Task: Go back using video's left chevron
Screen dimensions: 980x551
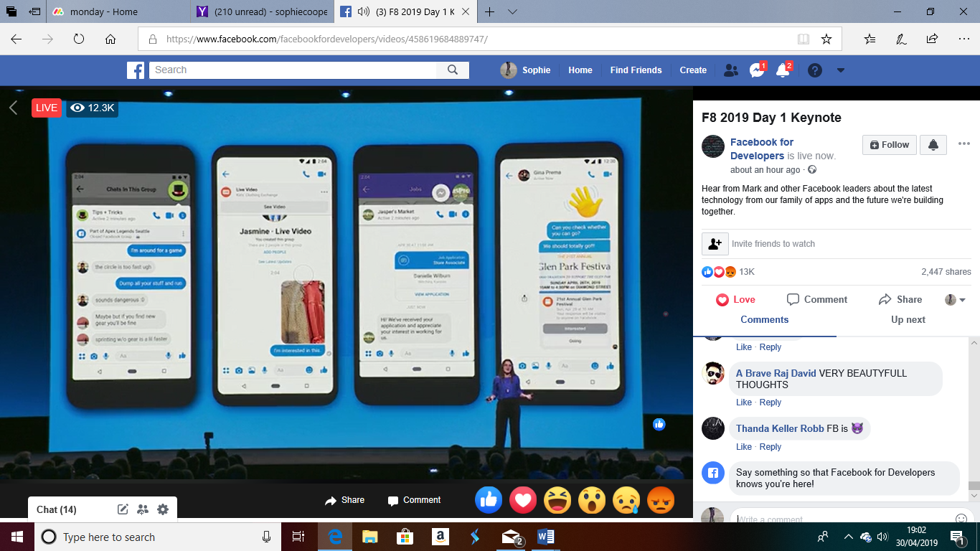Action: [13, 108]
